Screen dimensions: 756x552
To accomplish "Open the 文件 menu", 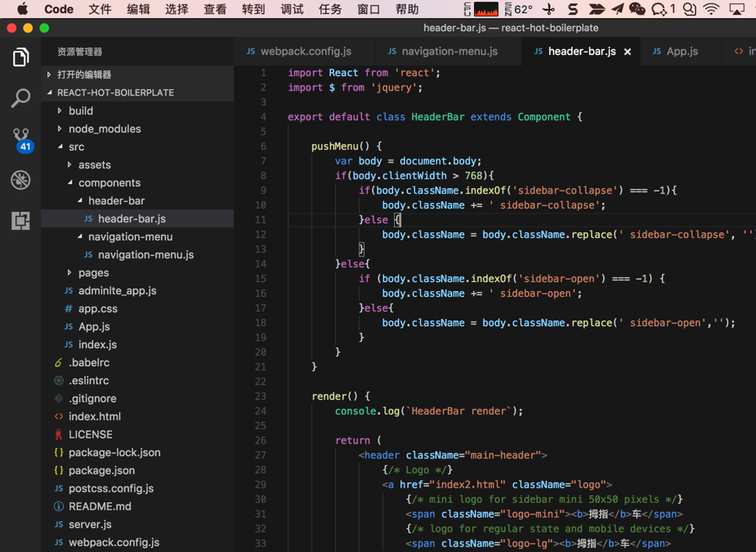I will click(x=100, y=9).
